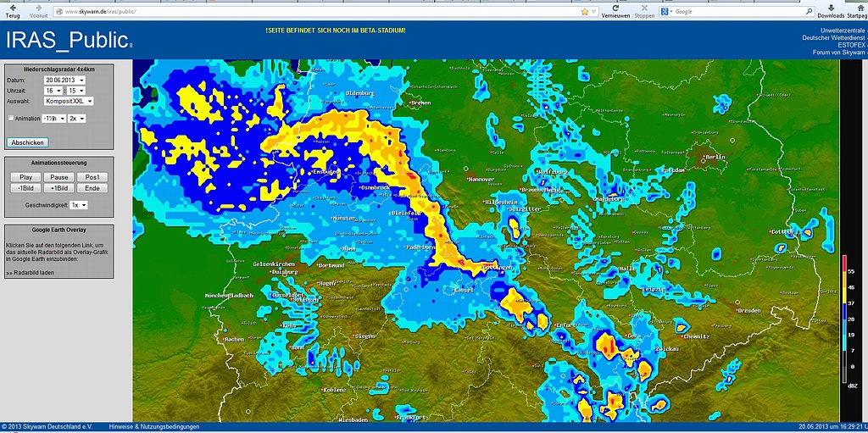Enable the Animation checkbox
Screen dimensions: 868x433
point(11,118)
